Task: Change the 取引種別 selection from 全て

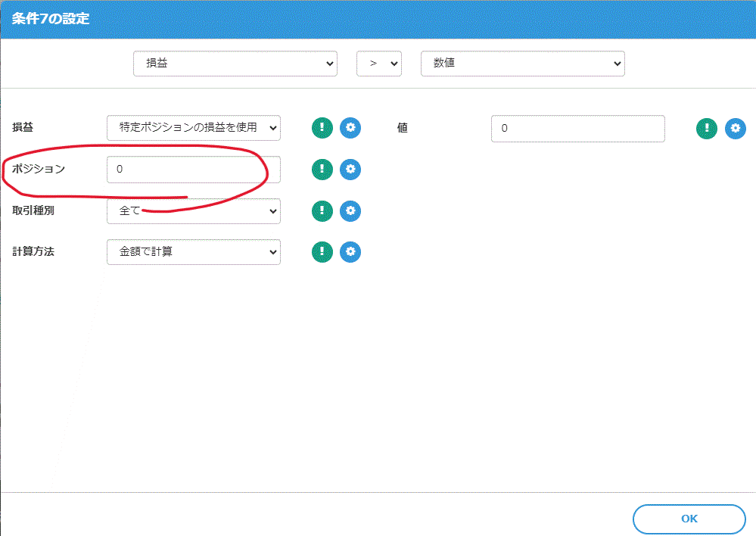Action: coord(193,211)
